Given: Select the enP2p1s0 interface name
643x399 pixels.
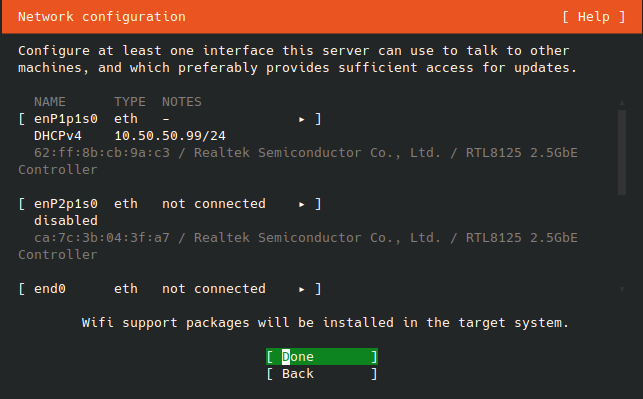Looking at the screenshot, I should (x=66, y=204).
